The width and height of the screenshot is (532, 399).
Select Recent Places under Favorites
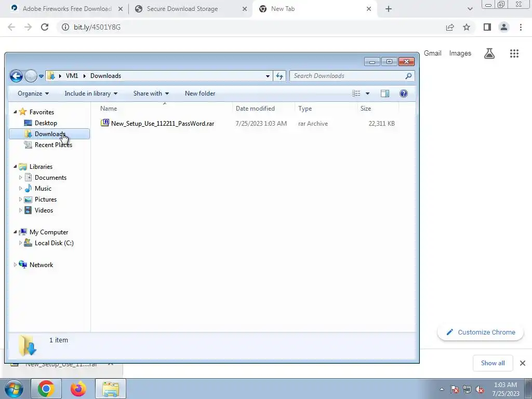point(54,145)
